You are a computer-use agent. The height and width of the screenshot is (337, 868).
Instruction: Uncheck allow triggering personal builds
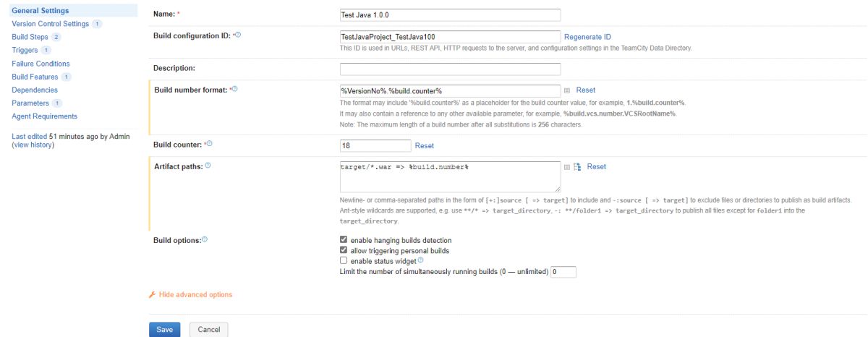click(x=344, y=251)
